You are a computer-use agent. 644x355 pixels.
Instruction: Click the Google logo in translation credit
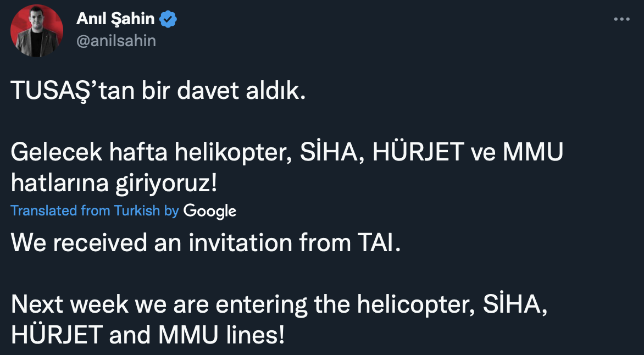point(209,210)
